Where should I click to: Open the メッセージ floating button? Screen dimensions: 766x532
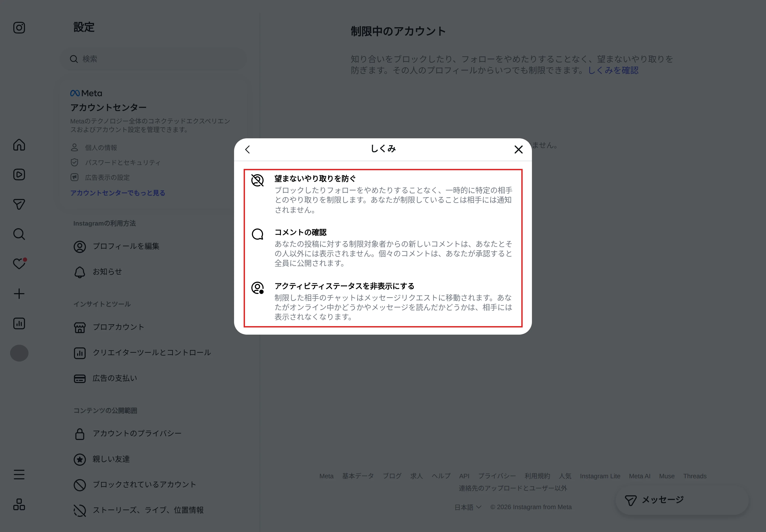682,500
